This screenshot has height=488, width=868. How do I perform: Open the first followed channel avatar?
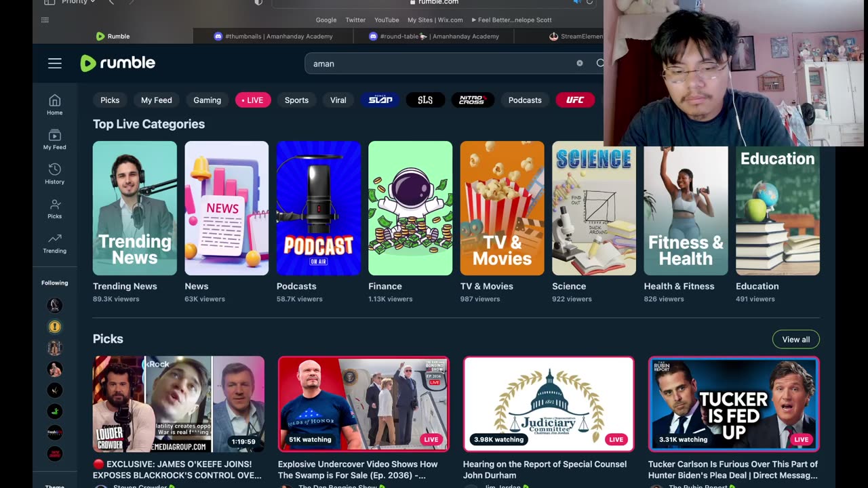55,305
